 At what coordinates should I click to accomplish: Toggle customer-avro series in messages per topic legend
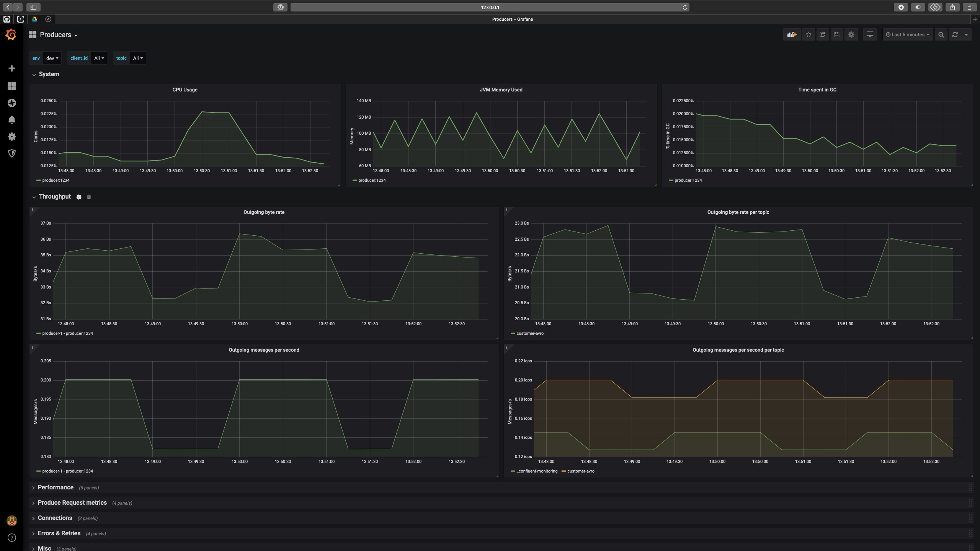click(580, 471)
